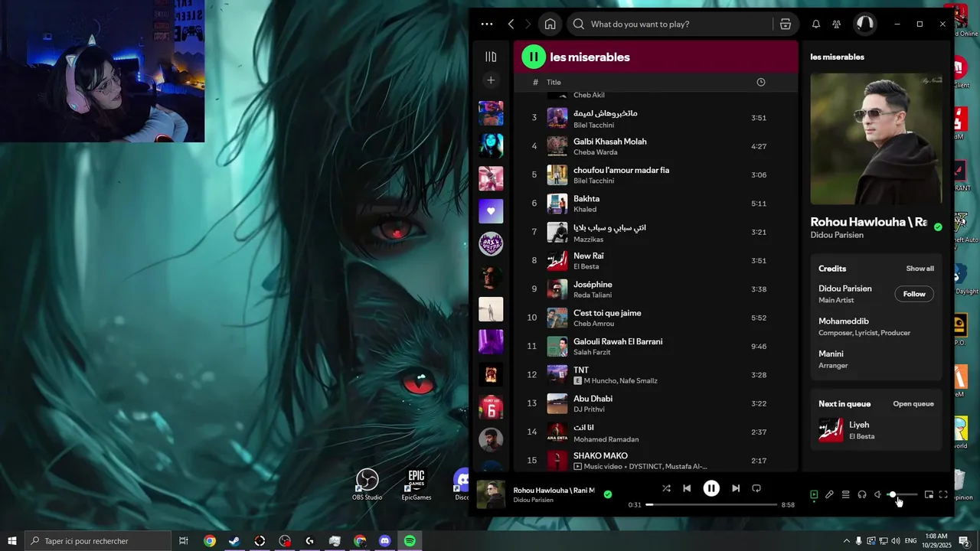Navigate forward in Spotify
The height and width of the screenshot is (551, 980).
(x=528, y=24)
